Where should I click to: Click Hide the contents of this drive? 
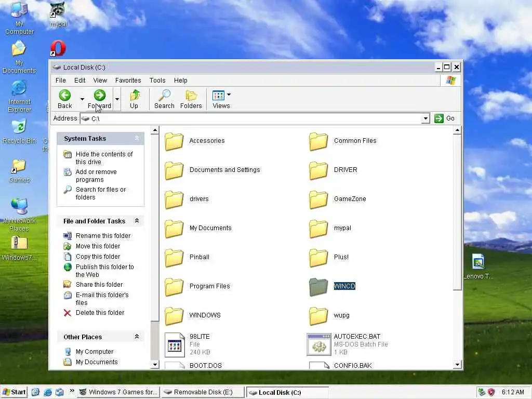coord(104,158)
